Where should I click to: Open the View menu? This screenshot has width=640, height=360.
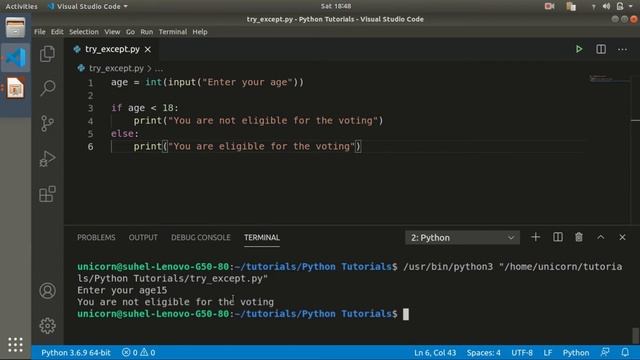pos(112,32)
